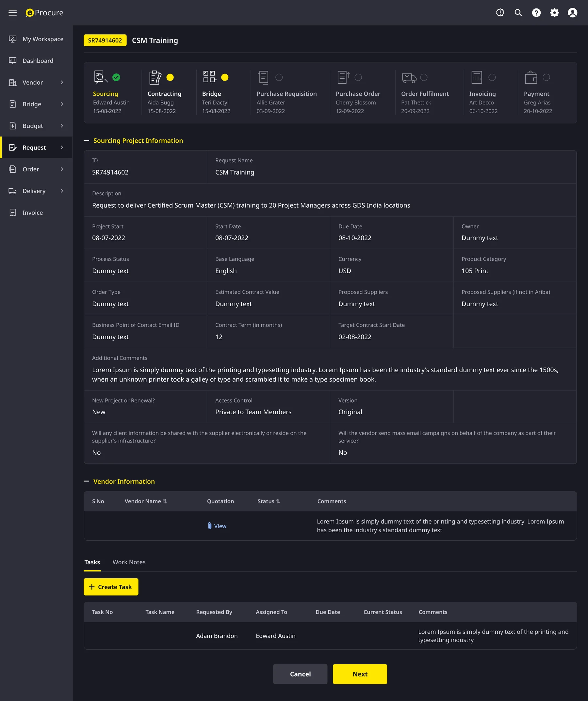This screenshot has width=588, height=701.
Task: Select the Order Fulfilment truck icon
Action: tap(409, 78)
